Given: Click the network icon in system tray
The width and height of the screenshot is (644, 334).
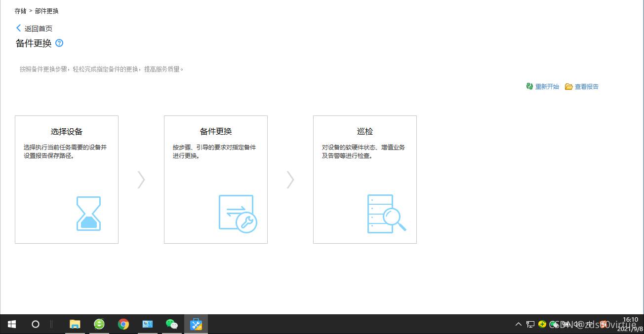Looking at the screenshot, I should 530,324.
